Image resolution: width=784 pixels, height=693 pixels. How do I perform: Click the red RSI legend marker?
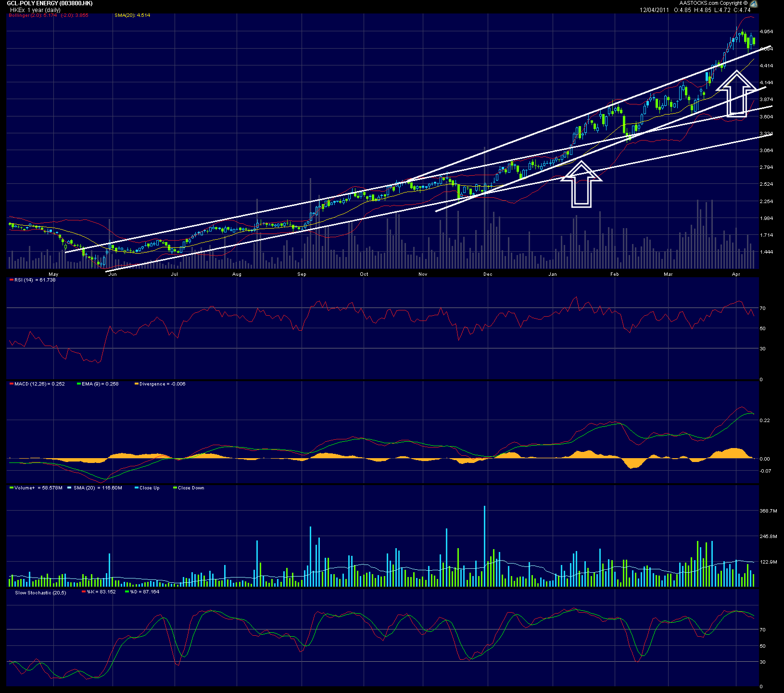(x=12, y=280)
